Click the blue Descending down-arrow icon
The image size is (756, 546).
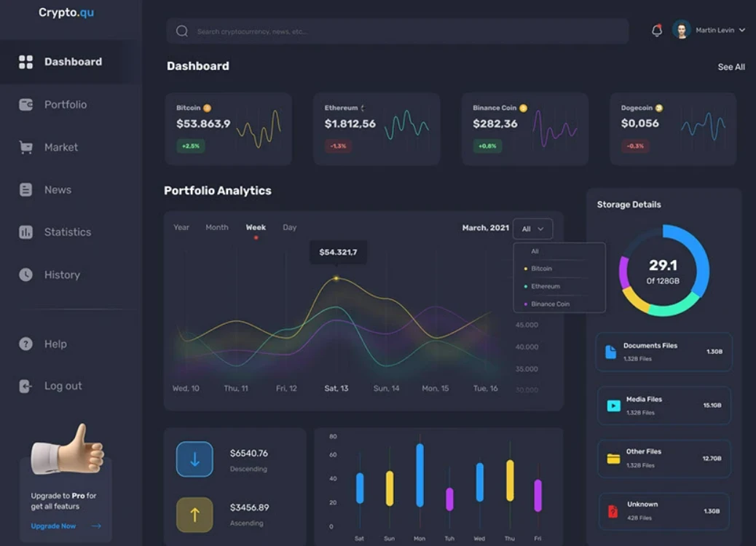(194, 459)
